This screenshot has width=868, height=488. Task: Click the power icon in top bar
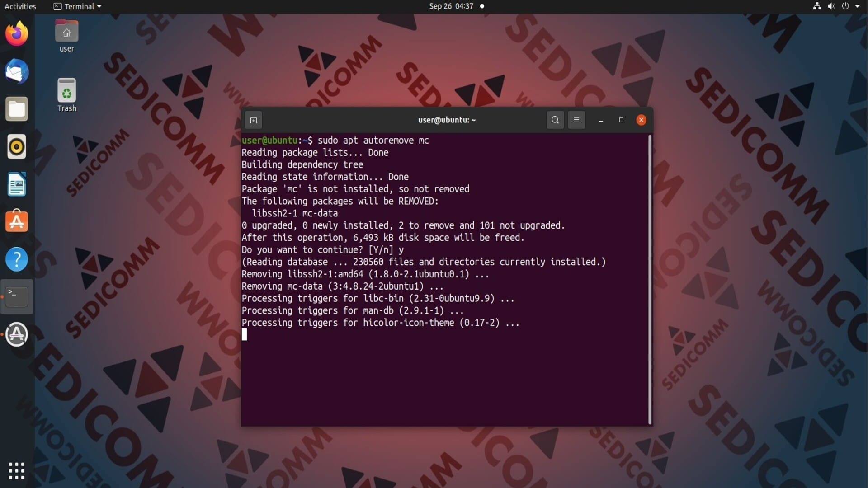845,6
